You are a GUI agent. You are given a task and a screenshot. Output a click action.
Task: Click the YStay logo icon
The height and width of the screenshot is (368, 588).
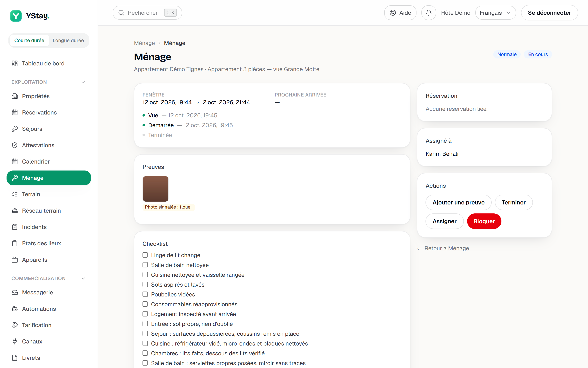pyautogui.click(x=16, y=16)
